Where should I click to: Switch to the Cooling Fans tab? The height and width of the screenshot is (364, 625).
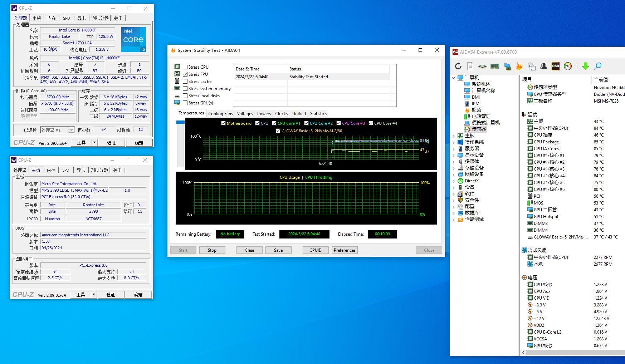(220, 114)
